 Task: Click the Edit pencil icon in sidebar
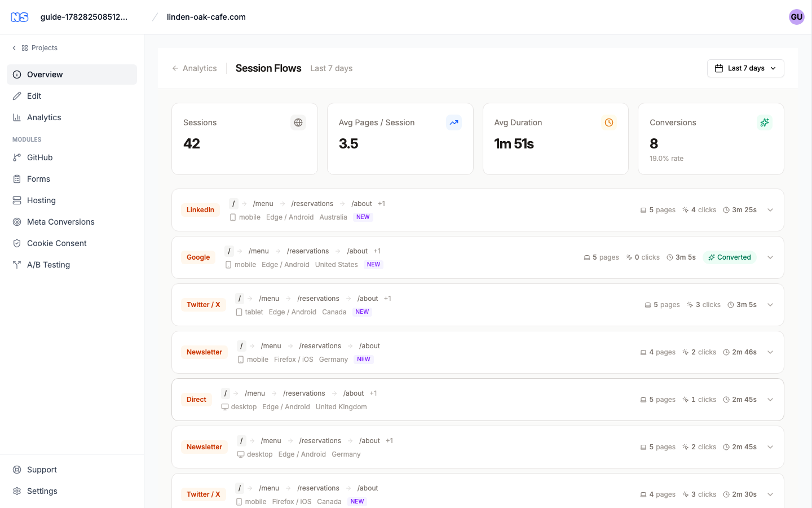pyautogui.click(x=17, y=96)
